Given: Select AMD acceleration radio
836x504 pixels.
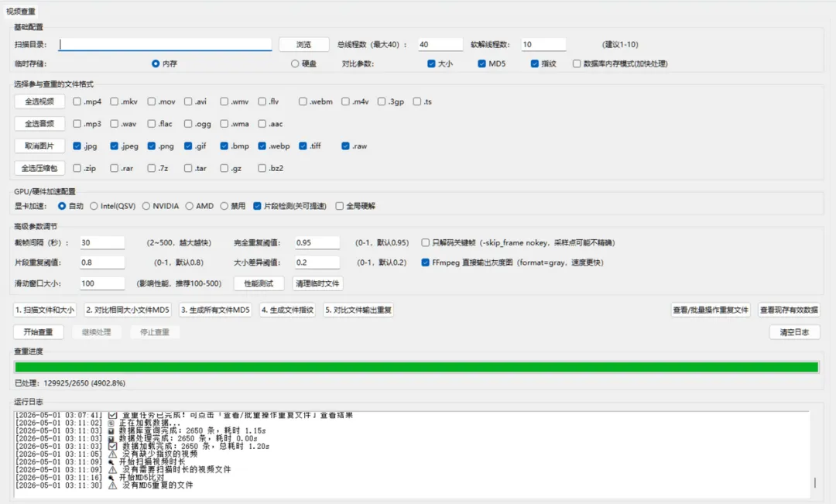Looking at the screenshot, I should tap(190, 206).
